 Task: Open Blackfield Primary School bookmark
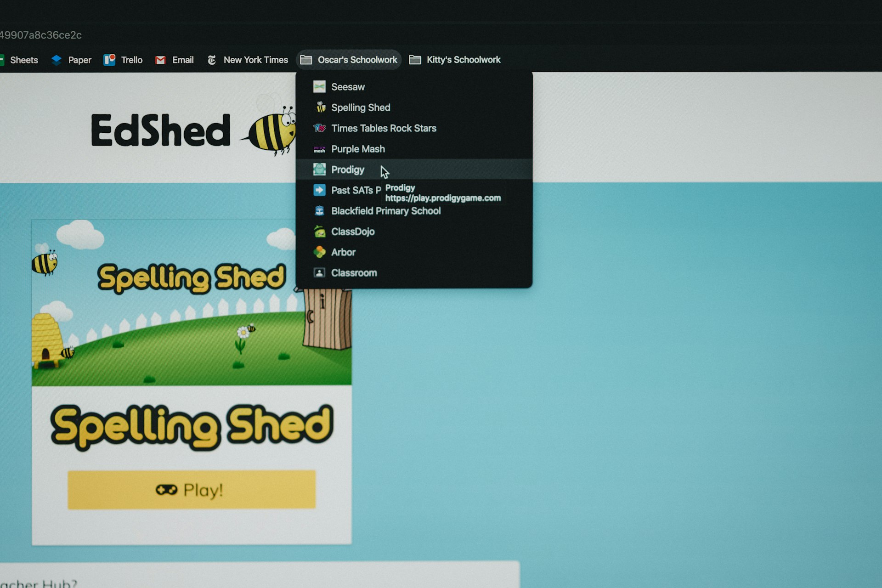coord(414,211)
